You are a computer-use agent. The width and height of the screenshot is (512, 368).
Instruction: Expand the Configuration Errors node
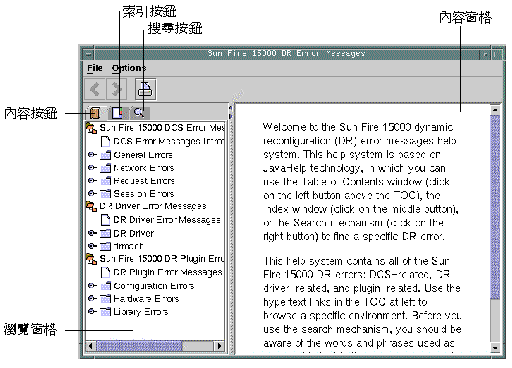pos(92,286)
